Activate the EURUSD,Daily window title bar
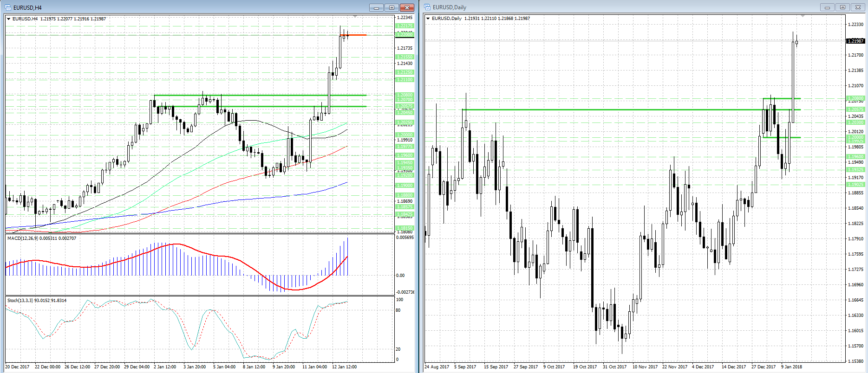Screen dimensions: 868x373 click(604, 7)
